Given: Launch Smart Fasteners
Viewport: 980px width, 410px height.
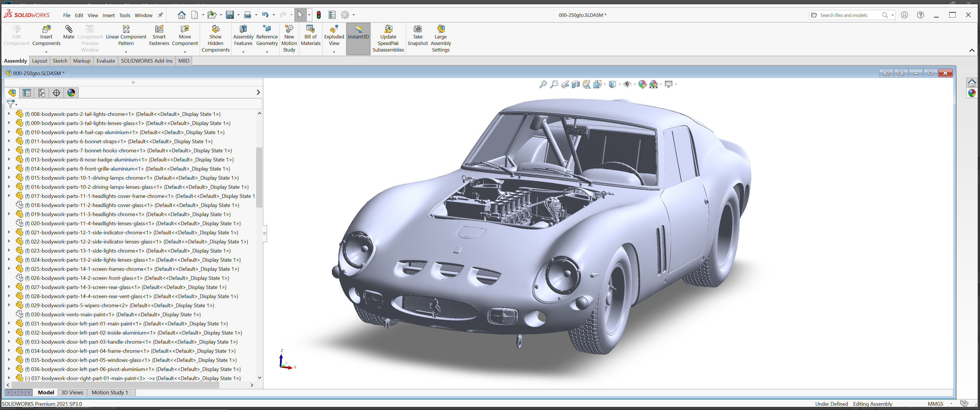Looking at the screenshot, I should point(159,36).
